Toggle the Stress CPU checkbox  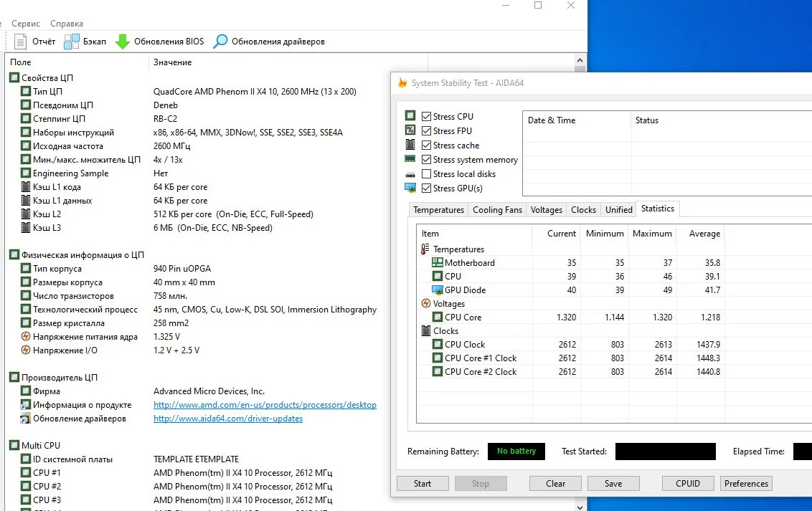pos(427,116)
